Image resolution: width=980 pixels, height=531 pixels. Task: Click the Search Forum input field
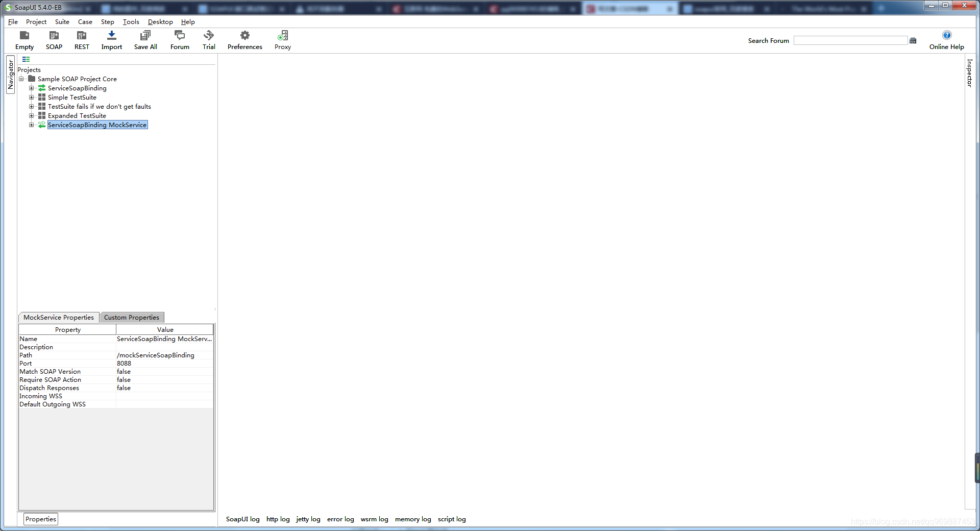click(850, 40)
